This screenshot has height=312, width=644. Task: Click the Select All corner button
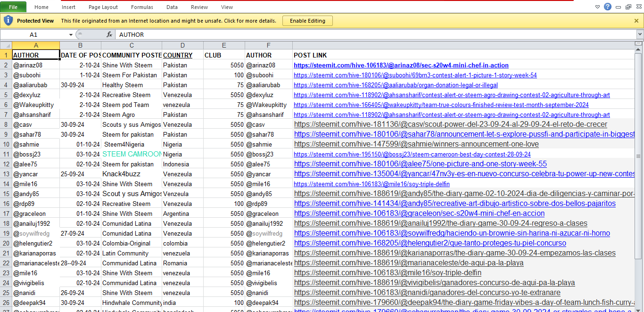(6, 45)
